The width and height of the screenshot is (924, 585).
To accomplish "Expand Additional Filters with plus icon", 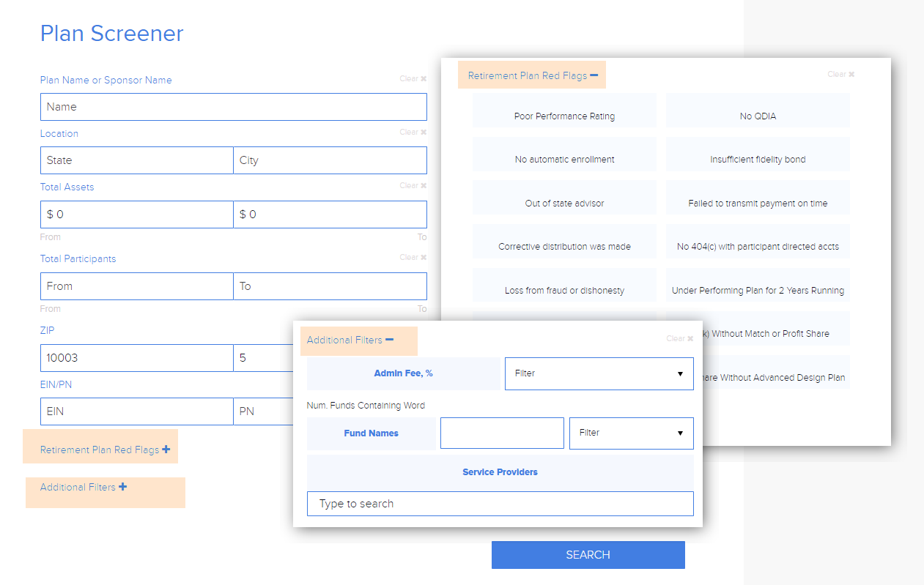I will click(x=122, y=487).
